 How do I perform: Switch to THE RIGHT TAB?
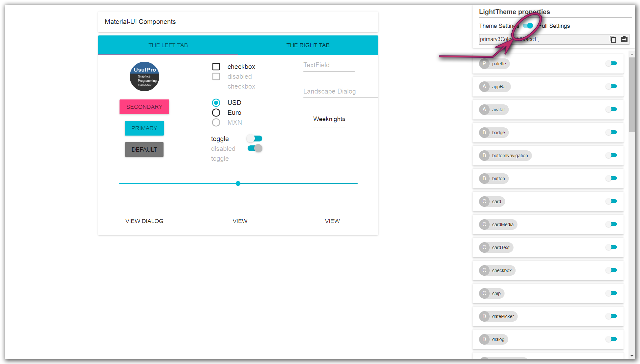pyautogui.click(x=308, y=45)
